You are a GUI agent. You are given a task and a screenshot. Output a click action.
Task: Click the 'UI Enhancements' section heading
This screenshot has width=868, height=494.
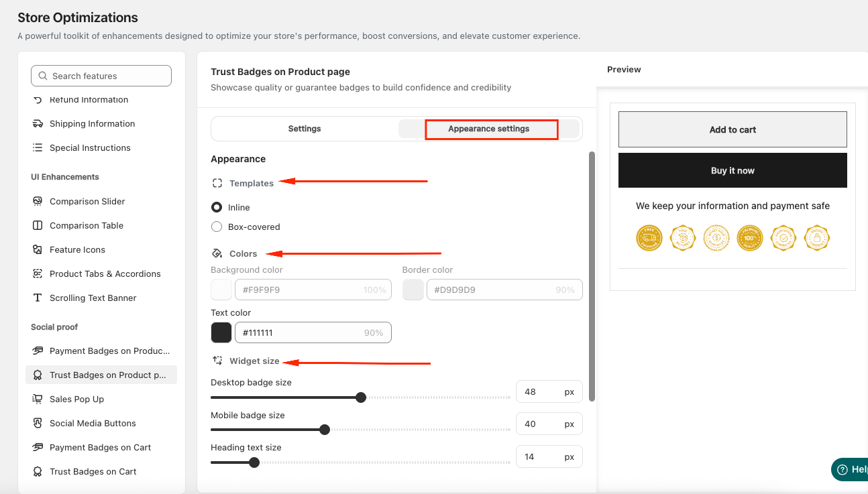tap(65, 177)
